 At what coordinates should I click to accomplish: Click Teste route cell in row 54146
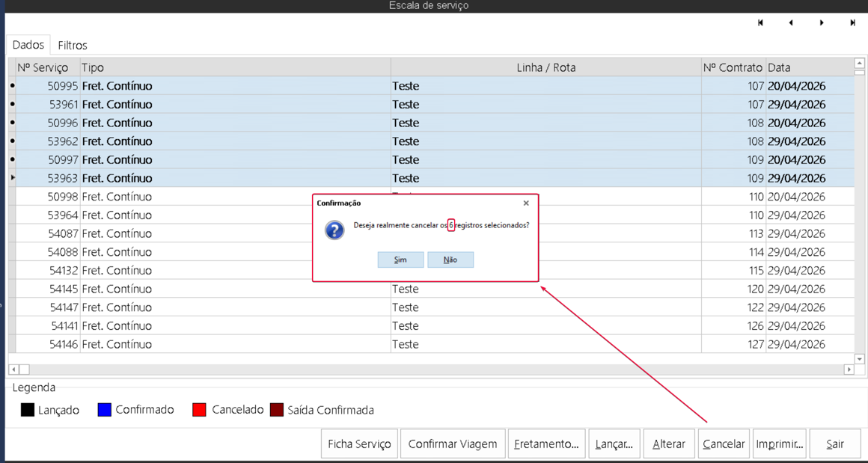546,344
